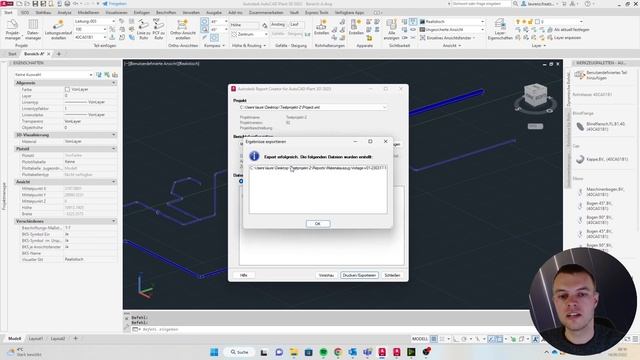Click Als aktuell festlegen layer icon

(x=568, y=29)
